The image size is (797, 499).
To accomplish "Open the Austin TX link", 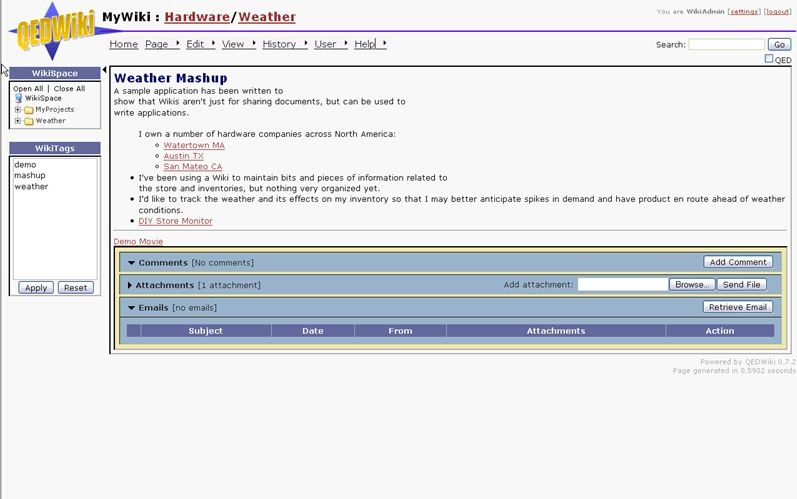I will coord(183,156).
